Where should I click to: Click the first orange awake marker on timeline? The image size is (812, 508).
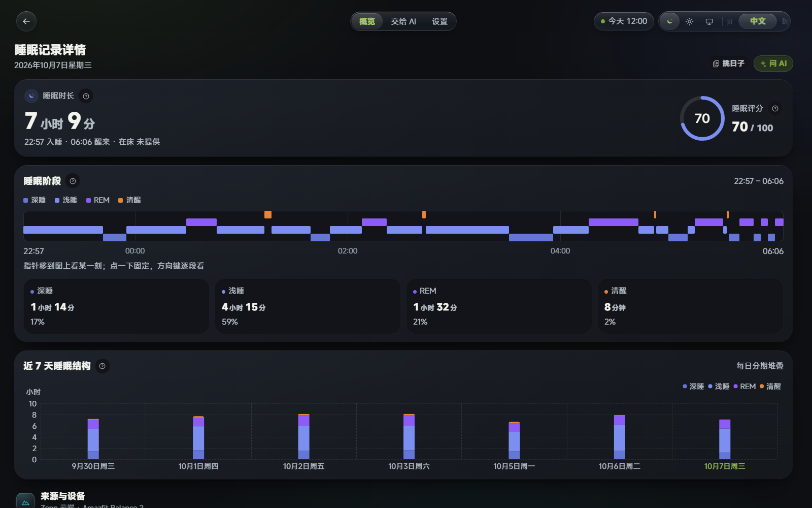[268, 214]
